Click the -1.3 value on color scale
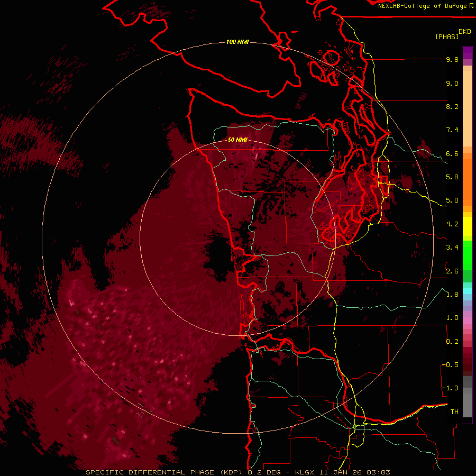 pos(451,388)
